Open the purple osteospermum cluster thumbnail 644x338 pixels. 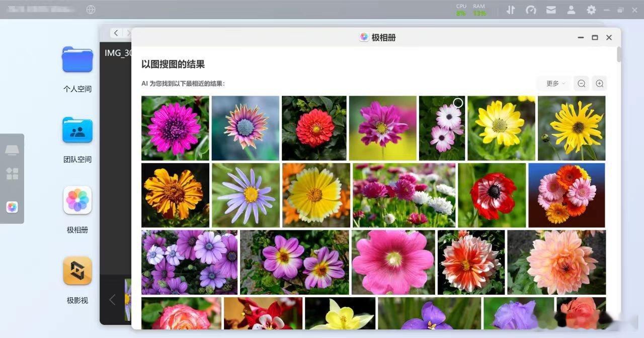tap(190, 262)
